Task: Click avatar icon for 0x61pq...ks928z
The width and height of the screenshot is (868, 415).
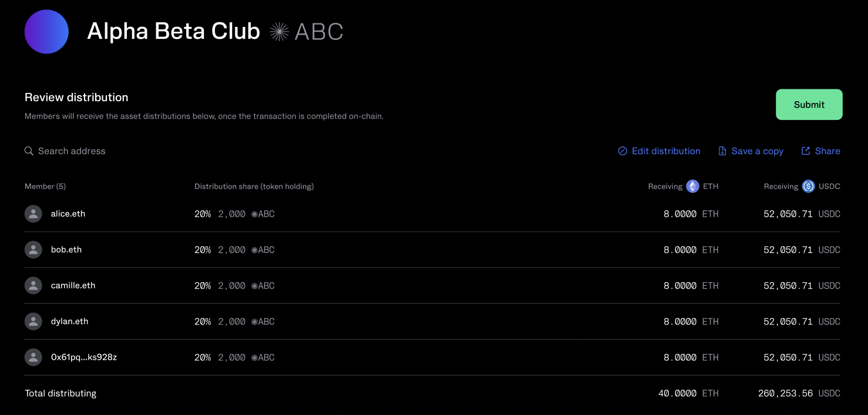Action: coord(33,357)
